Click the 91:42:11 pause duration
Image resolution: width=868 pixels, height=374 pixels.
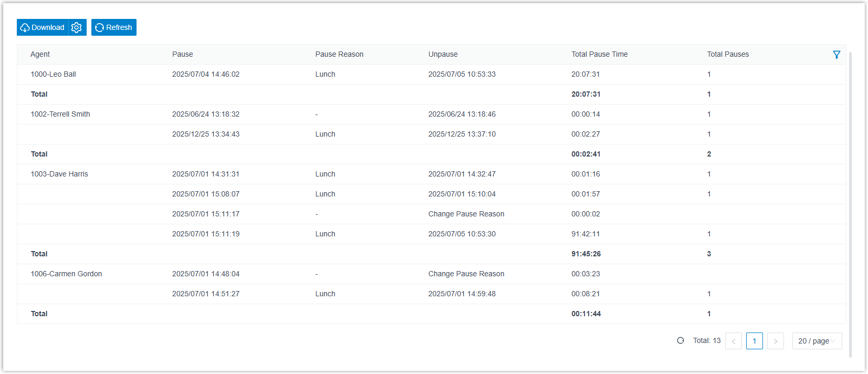point(585,234)
